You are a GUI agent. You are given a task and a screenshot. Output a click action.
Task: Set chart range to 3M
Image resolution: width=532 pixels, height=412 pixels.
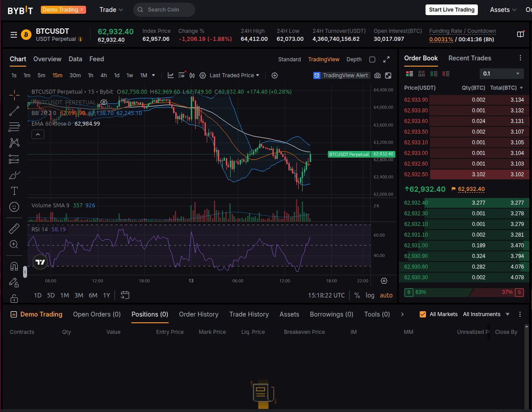79,295
